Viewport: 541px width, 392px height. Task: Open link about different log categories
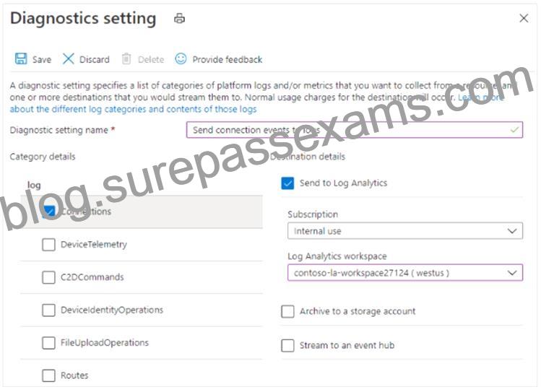pos(133,109)
